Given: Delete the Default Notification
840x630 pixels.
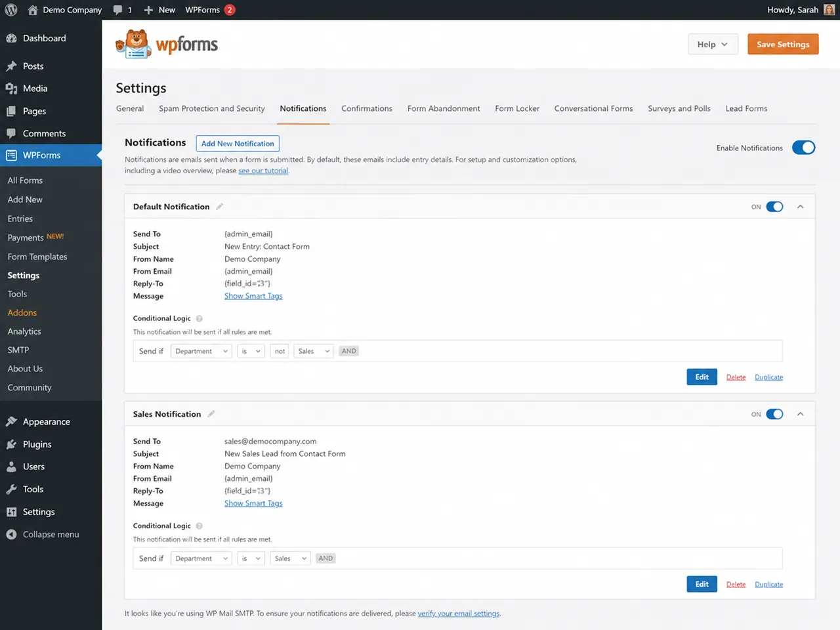Looking at the screenshot, I should 736,377.
